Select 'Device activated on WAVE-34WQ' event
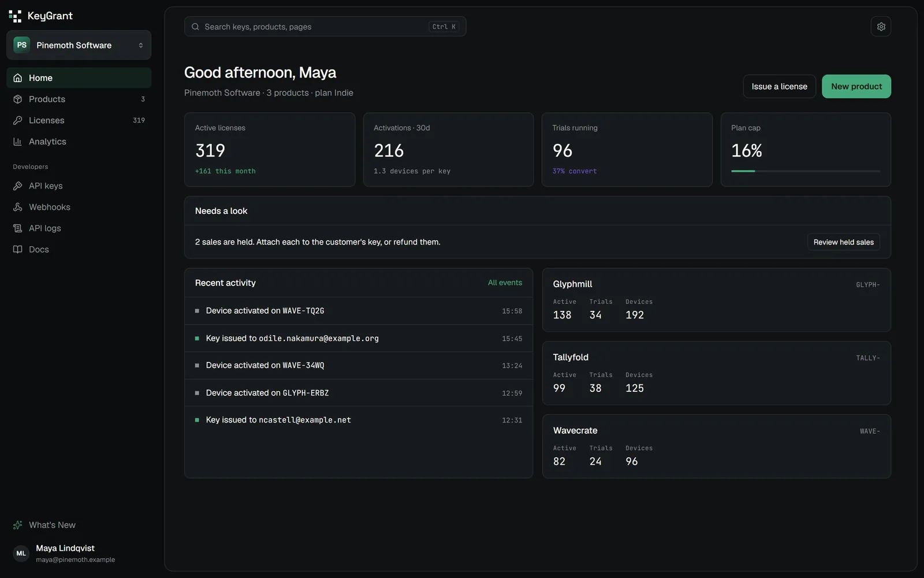 tap(359, 365)
